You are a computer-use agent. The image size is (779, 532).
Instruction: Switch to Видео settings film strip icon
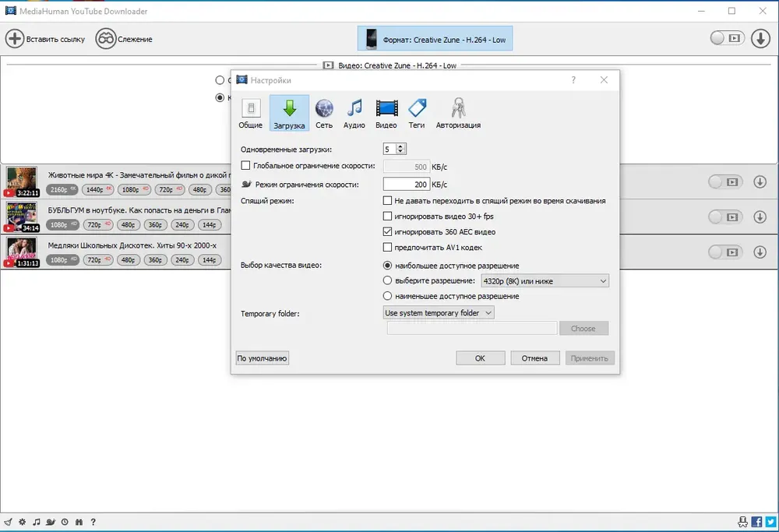point(386,108)
